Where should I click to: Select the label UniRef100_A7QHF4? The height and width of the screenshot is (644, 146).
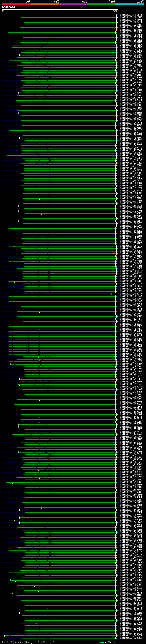click(x=131, y=37)
